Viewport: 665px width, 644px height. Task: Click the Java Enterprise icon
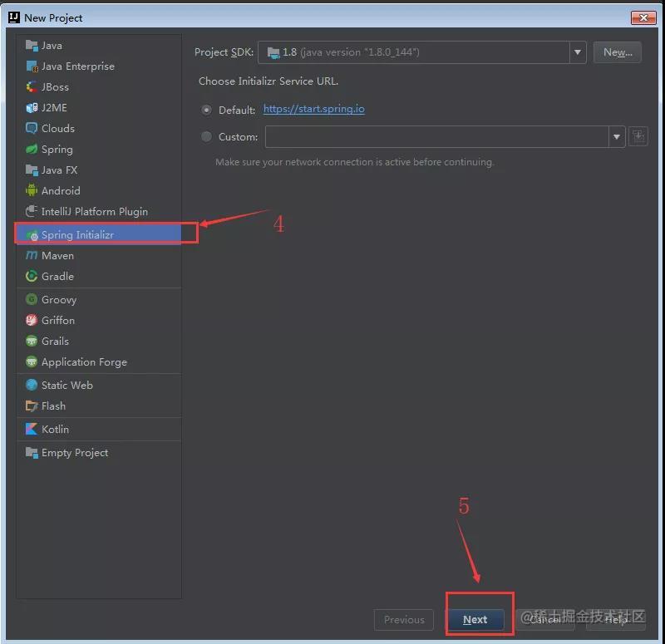tap(32, 66)
